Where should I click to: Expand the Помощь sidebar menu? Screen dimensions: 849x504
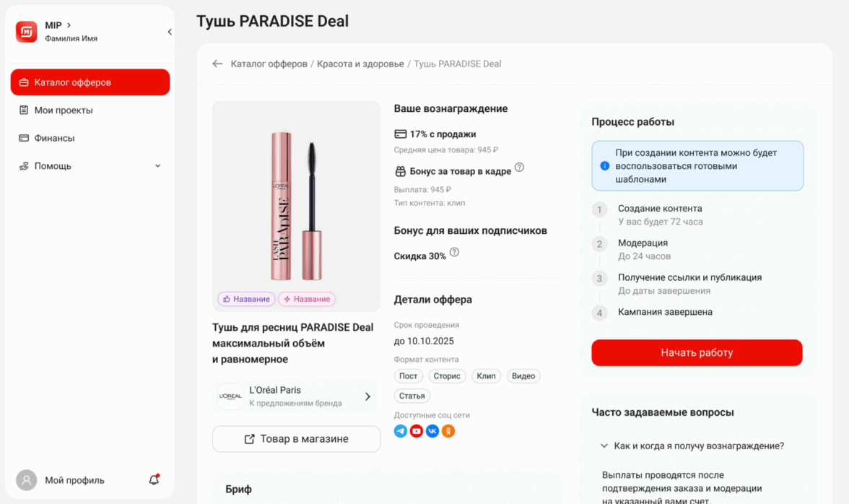pos(90,166)
